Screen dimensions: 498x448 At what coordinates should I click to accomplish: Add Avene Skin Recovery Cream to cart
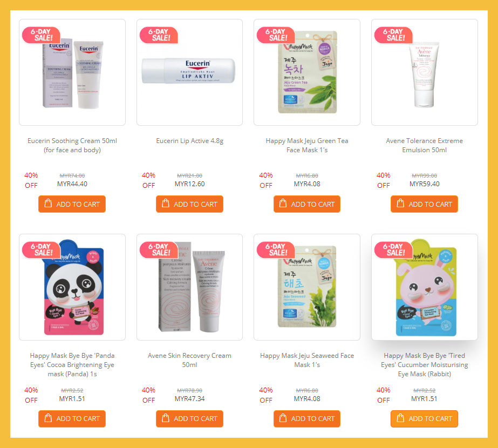189,419
